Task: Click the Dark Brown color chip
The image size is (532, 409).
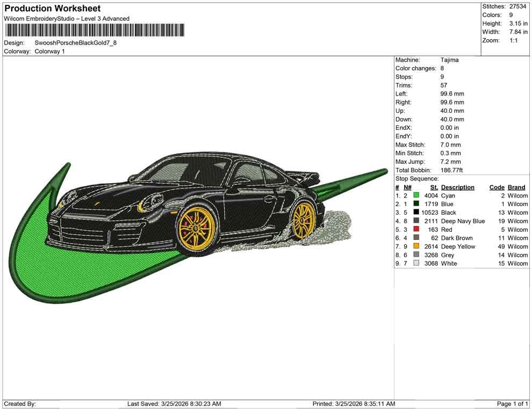Action: [x=415, y=238]
